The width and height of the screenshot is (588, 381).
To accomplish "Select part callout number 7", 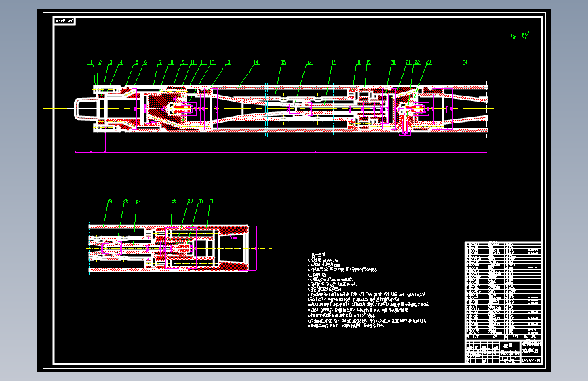I will 160,62.
